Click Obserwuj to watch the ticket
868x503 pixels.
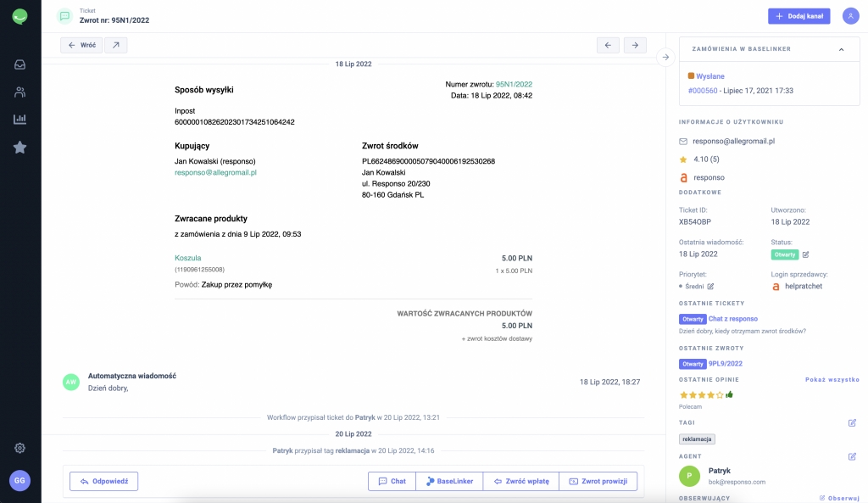(838, 498)
